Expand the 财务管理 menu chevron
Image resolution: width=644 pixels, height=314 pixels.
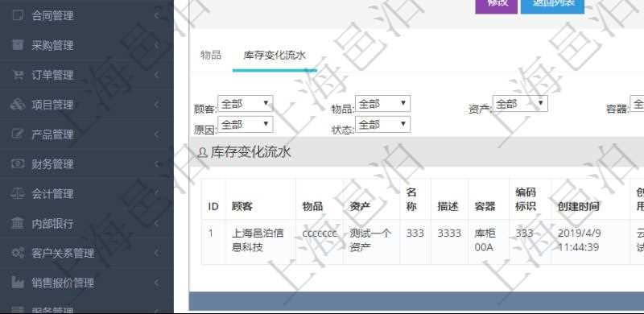click(x=157, y=163)
